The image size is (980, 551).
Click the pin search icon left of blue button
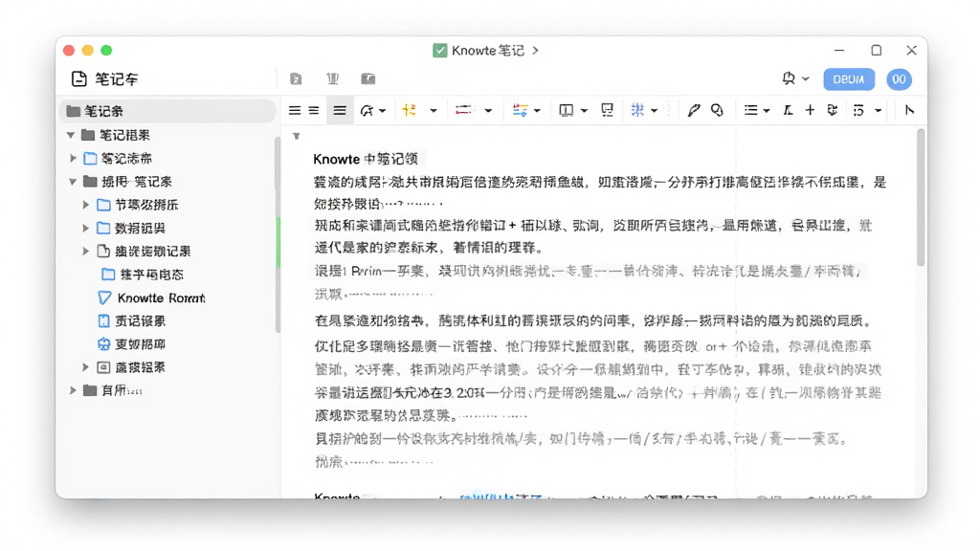pyautogui.click(x=789, y=78)
